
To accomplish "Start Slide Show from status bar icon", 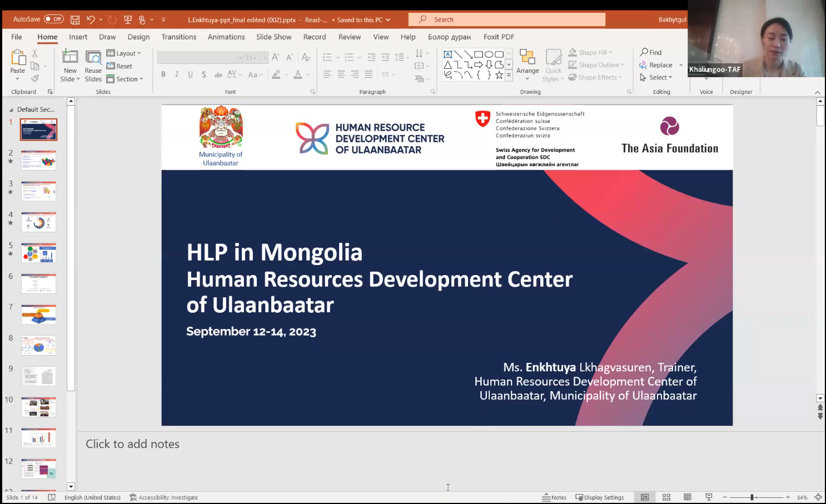I will tap(709, 497).
